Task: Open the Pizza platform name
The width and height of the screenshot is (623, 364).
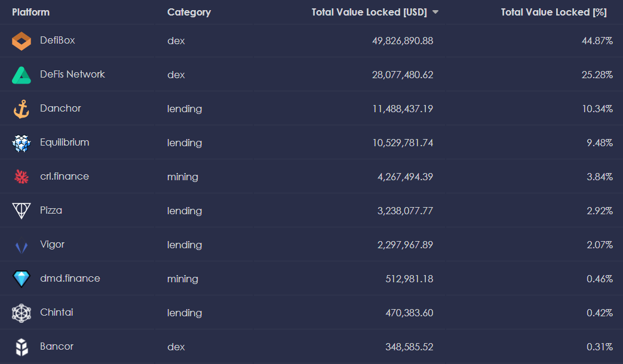Action: point(51,211)
